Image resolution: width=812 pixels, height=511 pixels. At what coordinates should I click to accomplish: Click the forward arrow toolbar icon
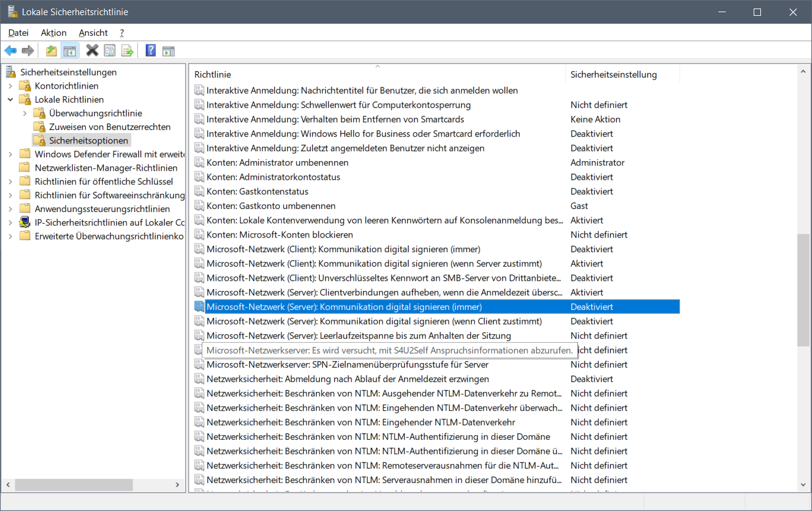click(x=27, y=51)
